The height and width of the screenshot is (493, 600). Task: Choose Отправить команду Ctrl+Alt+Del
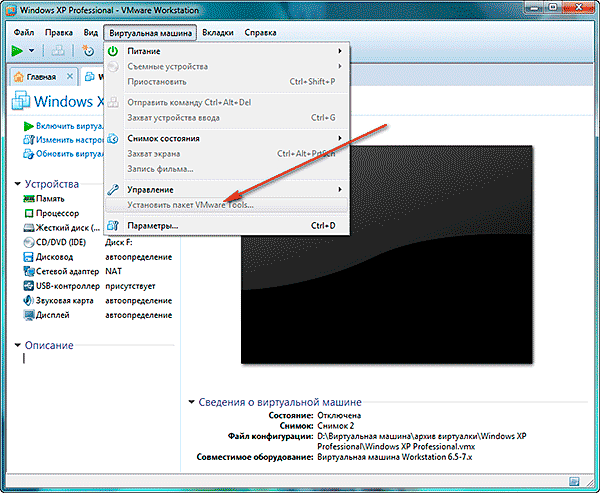[x=227, y=103]
